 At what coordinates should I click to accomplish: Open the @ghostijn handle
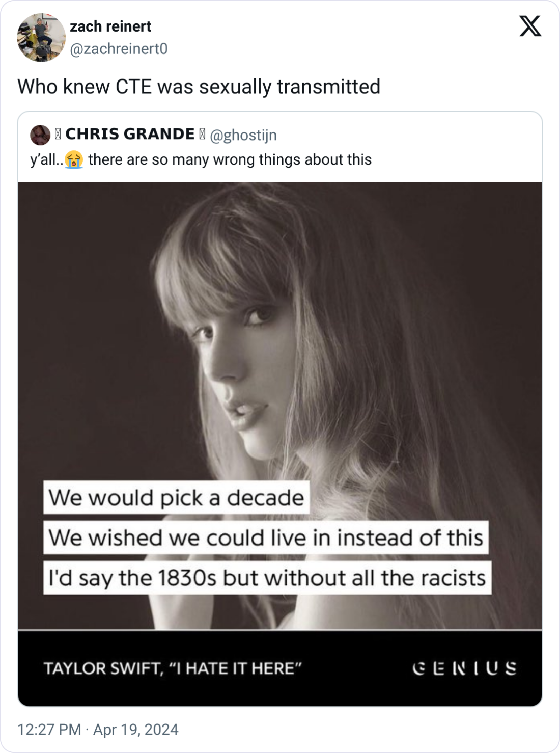click(243, 135)
